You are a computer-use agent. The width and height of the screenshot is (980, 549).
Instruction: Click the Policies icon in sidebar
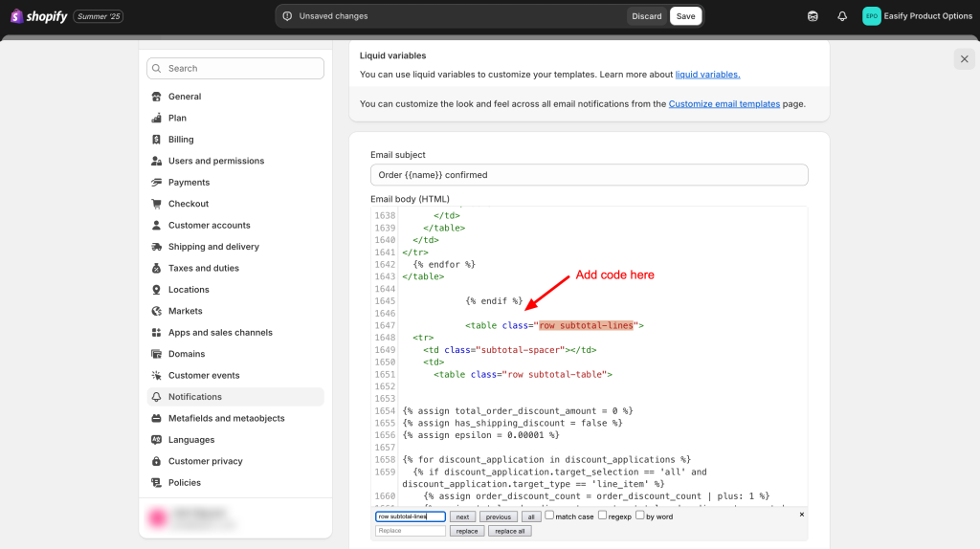click(x=156, y=483)
